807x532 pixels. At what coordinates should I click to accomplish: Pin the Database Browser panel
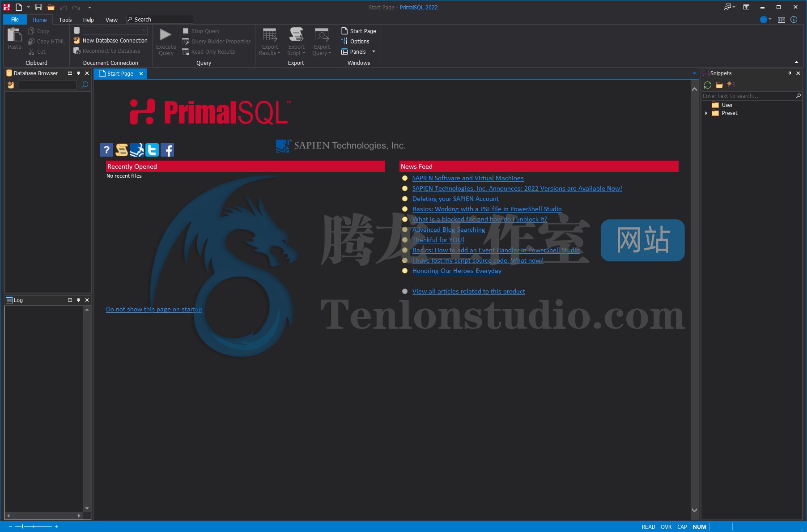tap(78, 73)
